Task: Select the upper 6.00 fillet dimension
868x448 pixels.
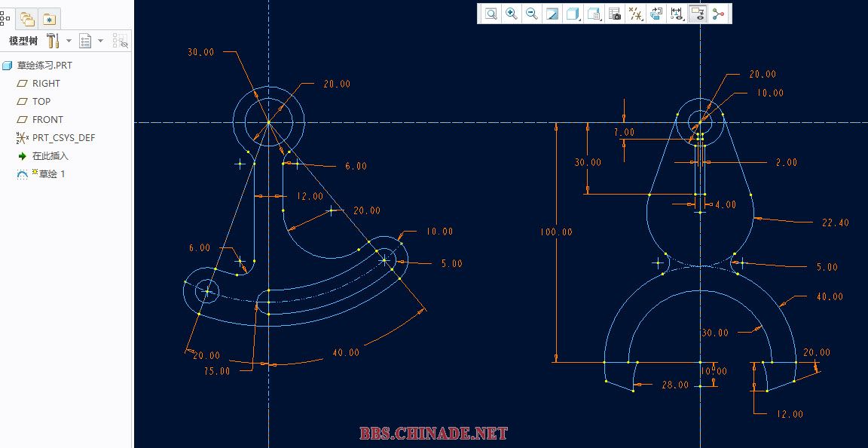Action: tap(356, 167)
